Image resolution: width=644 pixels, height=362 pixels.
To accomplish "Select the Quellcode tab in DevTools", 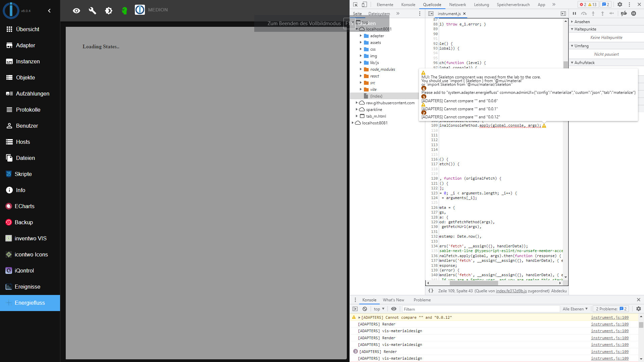I will click(x=432, y=4).
